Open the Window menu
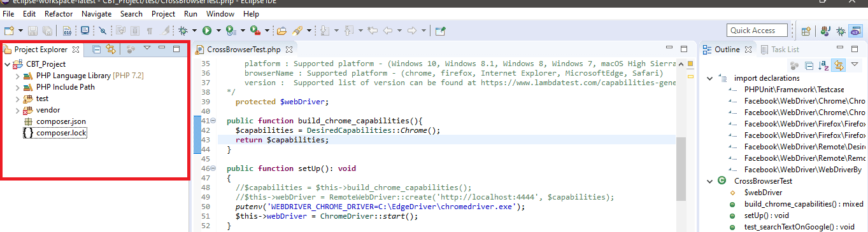The height and width of the screenshot is (232, 868). [x=220, y=13]
